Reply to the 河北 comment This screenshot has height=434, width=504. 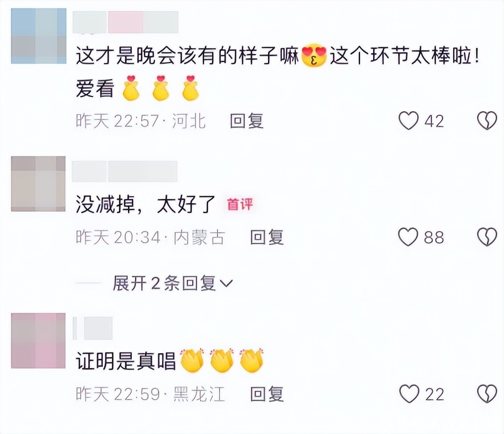pyautogui.click(x=247, y=121)
